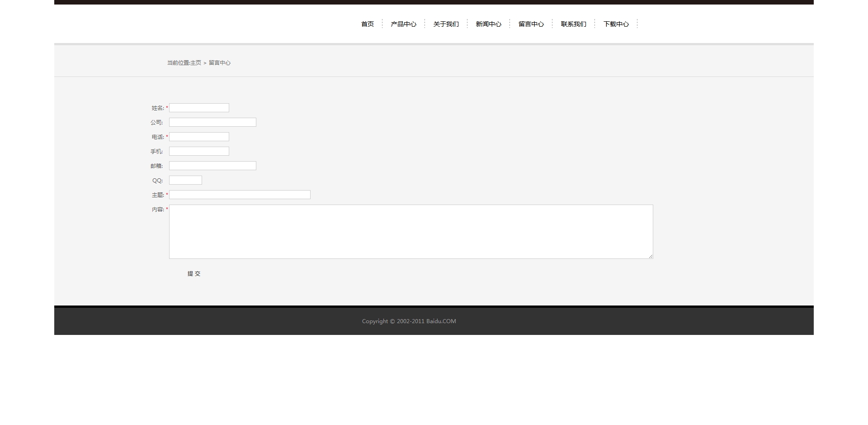Open the 关于我们 navigation item

tap(446, 24)
